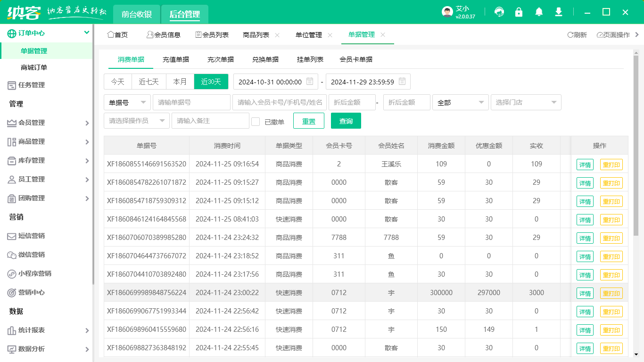644x362 pixels.
Task: Click the tab bar scroll-right chevron
Action: (637, 34)
